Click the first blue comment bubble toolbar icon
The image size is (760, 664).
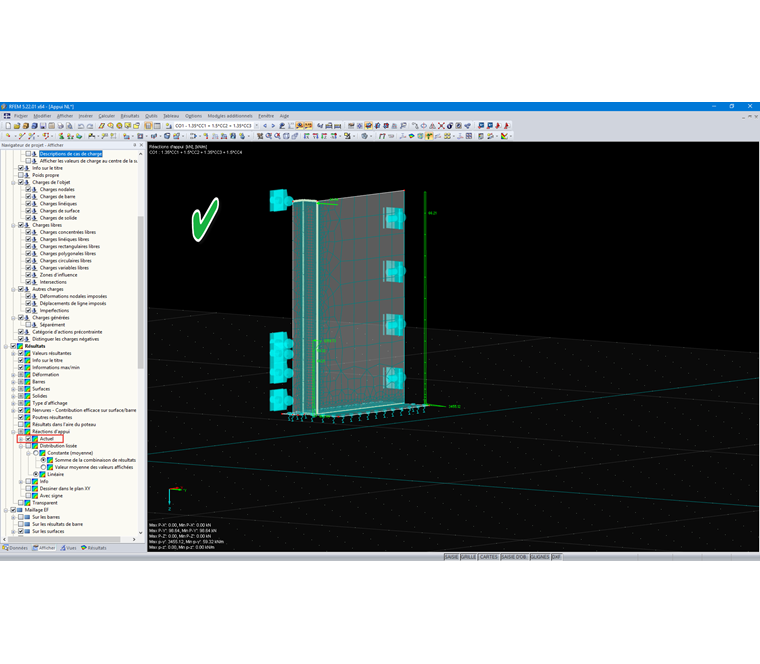coord(481,126)
